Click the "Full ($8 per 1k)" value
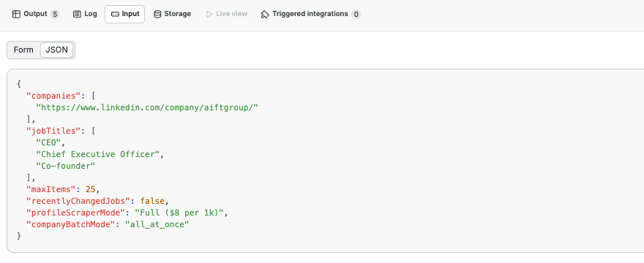 point(179,213)
